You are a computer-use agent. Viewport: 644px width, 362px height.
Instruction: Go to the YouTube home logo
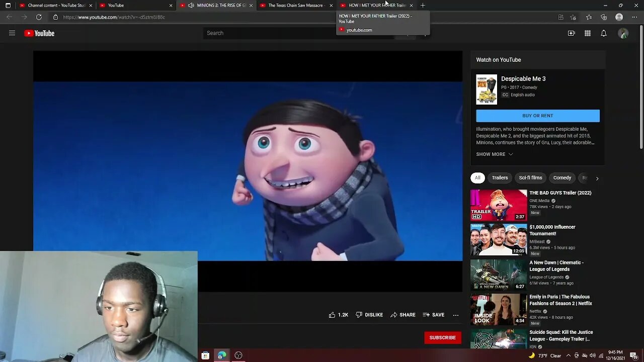click(39, 33)
